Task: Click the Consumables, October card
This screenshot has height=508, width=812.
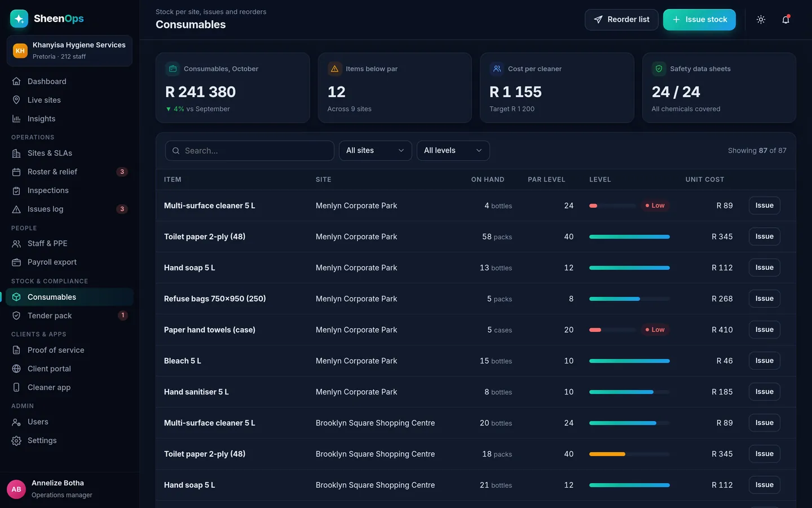Action: click(x=233, y=87)
